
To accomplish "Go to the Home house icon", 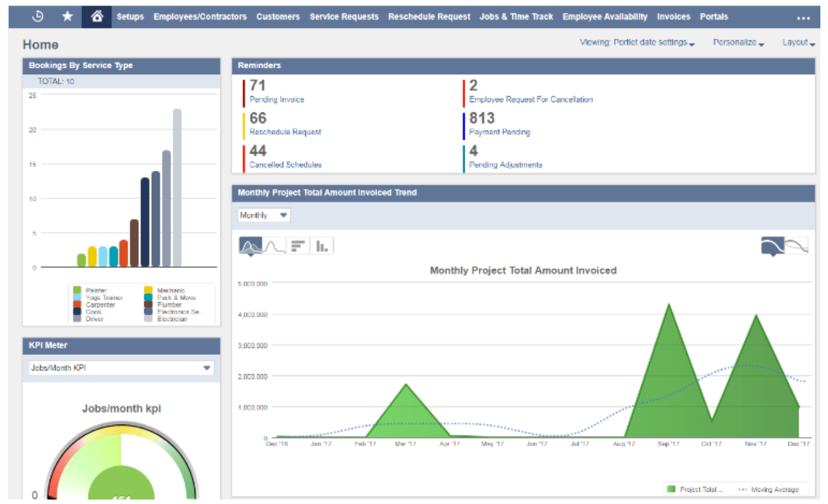I will [x=97, y=17].
